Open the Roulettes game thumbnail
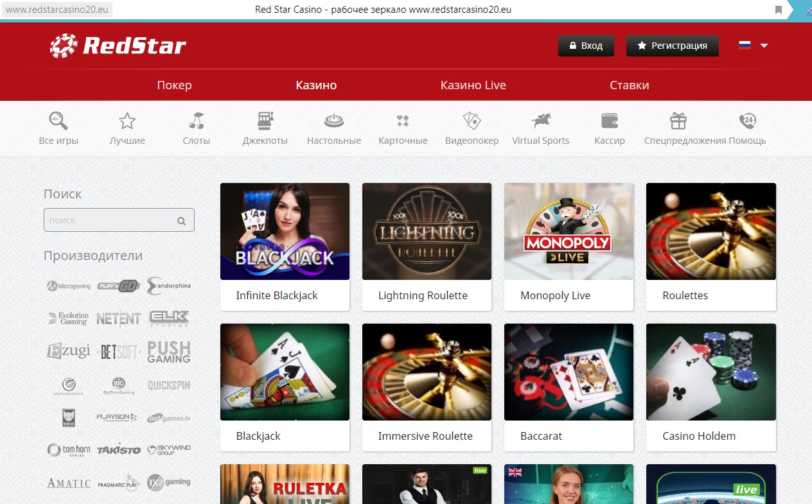 711,231
